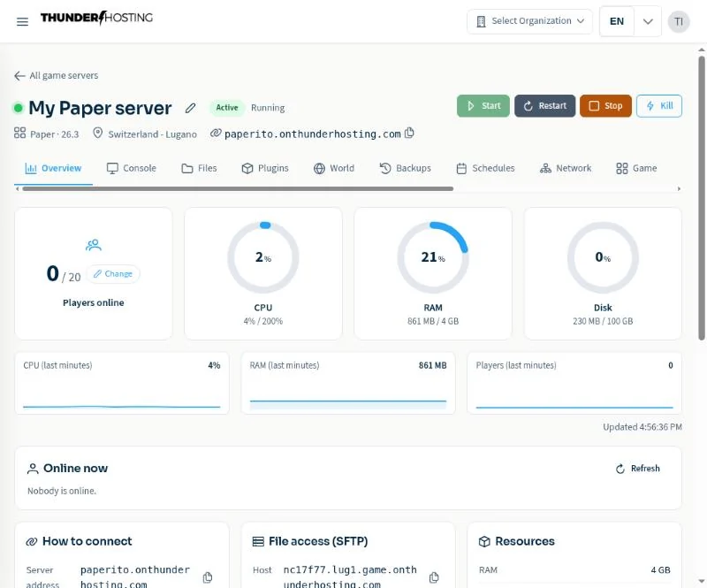Click the All game servers link
Screen dimensions: 707x588
[x=64, y=75]
